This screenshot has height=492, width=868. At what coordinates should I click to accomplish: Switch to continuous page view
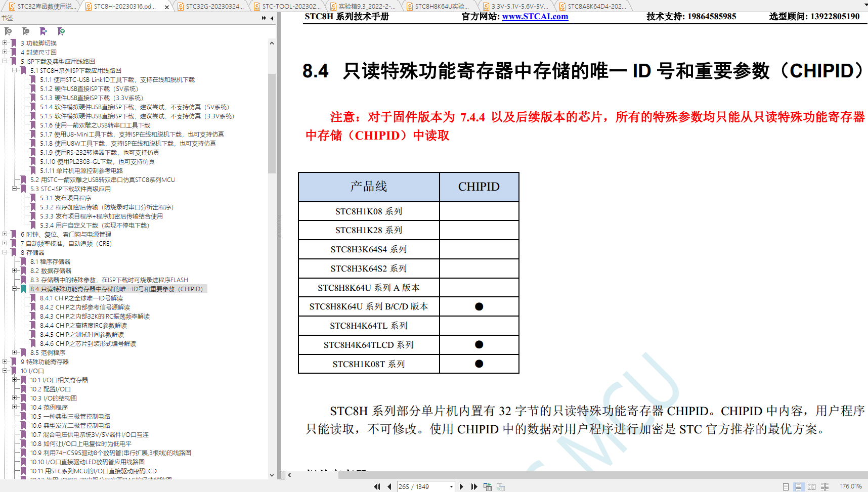click(x=798, y=486)
